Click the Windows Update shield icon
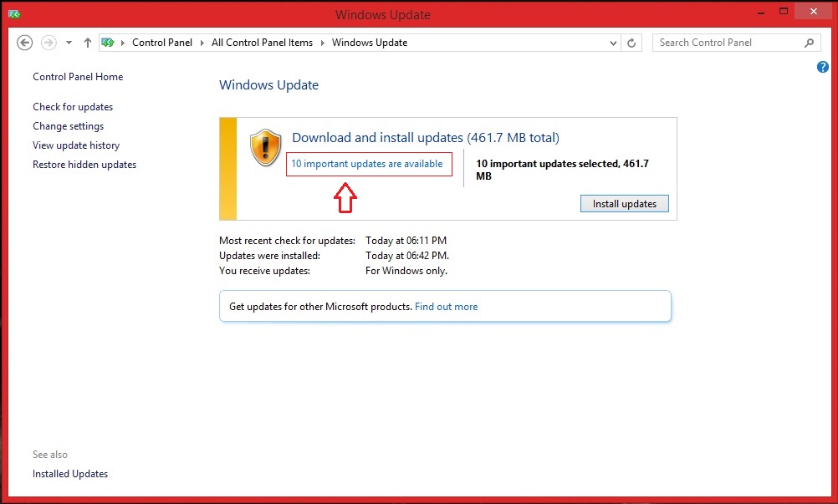Viewport: 838px width, 504px height. pyautogui.click(x=265, y=147)
